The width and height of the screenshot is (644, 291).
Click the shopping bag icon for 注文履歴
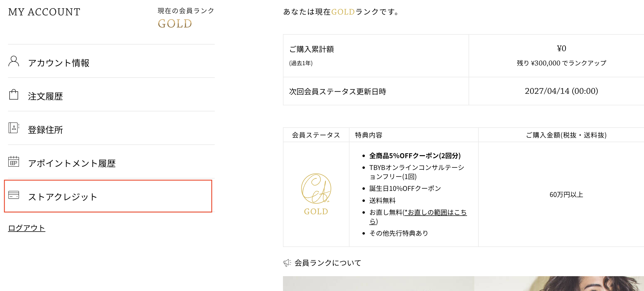coord(14,95)
